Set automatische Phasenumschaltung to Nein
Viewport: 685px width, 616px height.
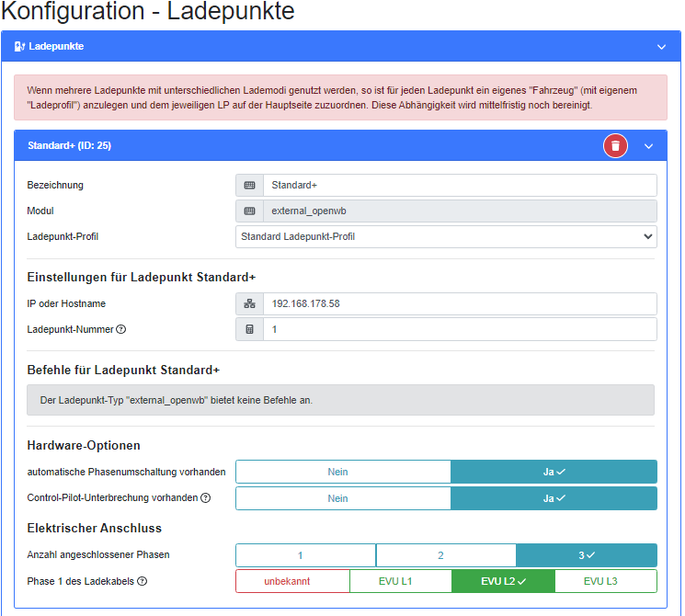point(343,472)
